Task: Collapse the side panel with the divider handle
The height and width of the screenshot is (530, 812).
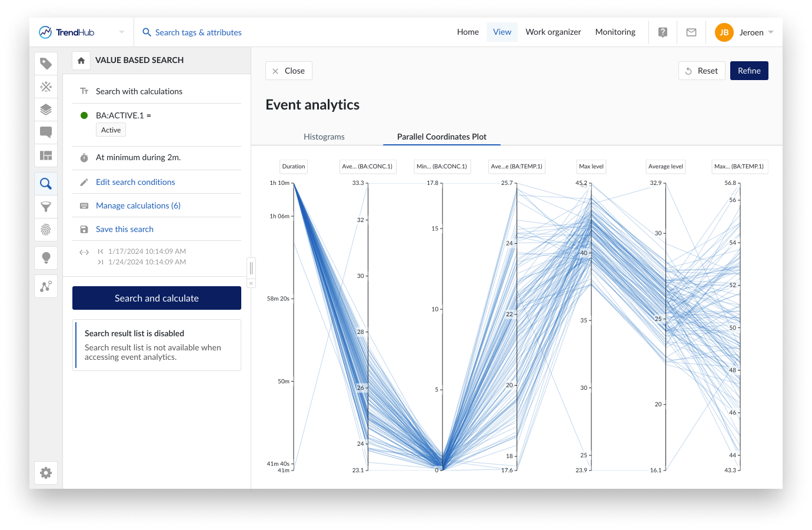Action: click(251, 268)
